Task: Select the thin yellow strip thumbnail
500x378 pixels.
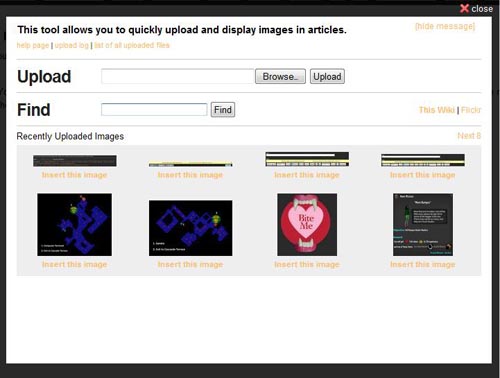Action: pos(190,164)
